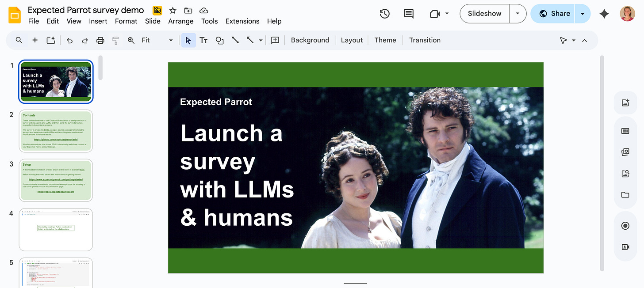Select slide 4 thumbnail

(56, 230)
